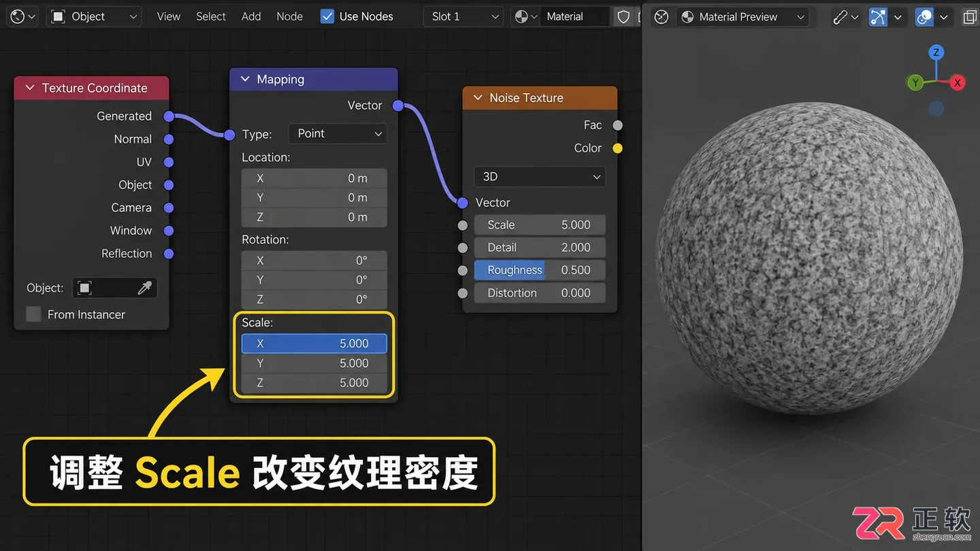
Task: Enable the From Instancer checkbox
Action: (x=33, y=314)
